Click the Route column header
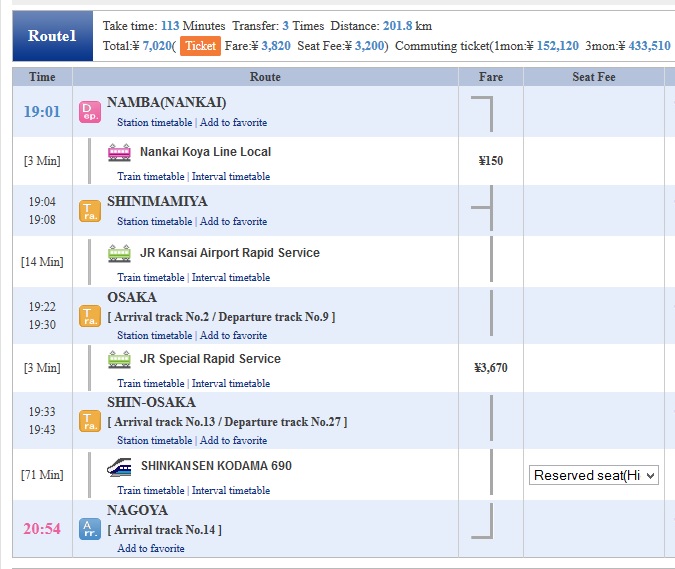 tap(265, 77)
